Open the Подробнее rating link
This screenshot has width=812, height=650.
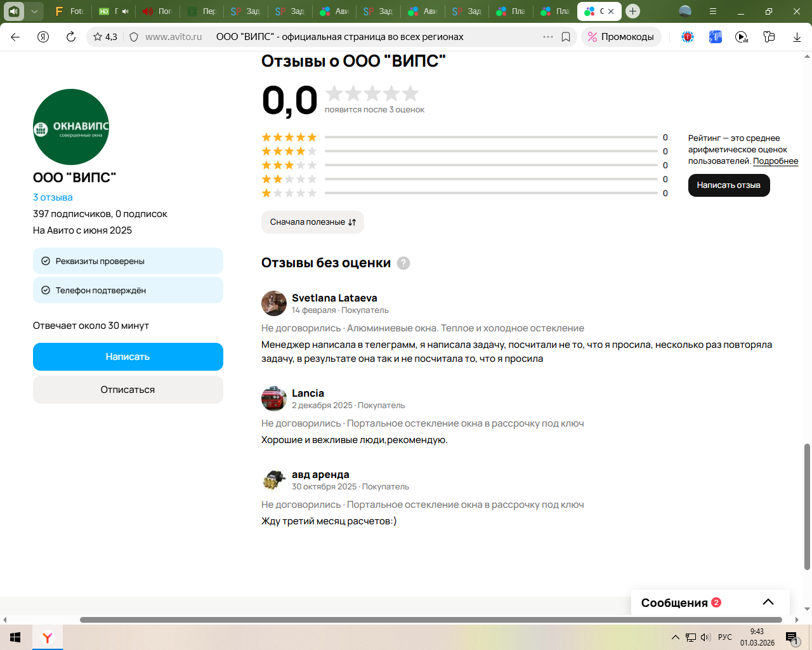click(775, 161)
